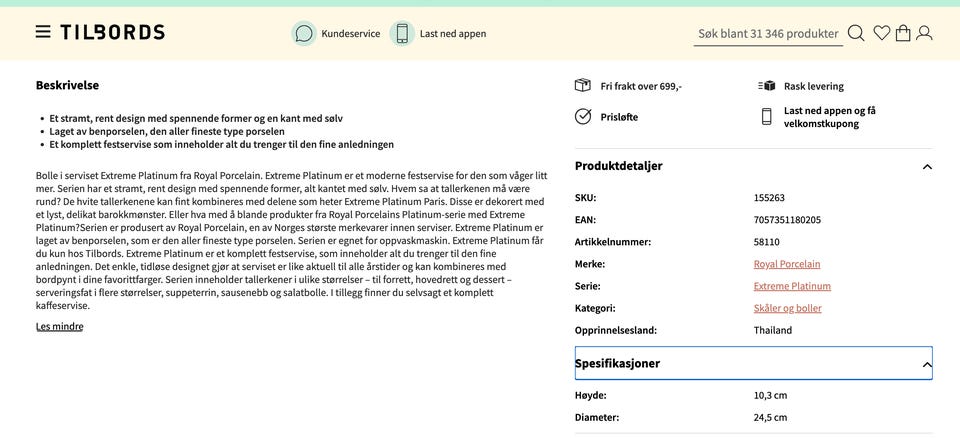Viewport: 960px width, 438px height.
Task: Click the Diameter value 24,5 cm
Action: [770, 418]
